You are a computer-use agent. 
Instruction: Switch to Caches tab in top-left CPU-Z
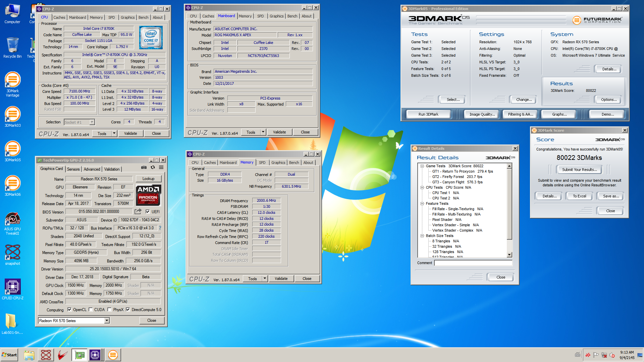coord(59,17)
